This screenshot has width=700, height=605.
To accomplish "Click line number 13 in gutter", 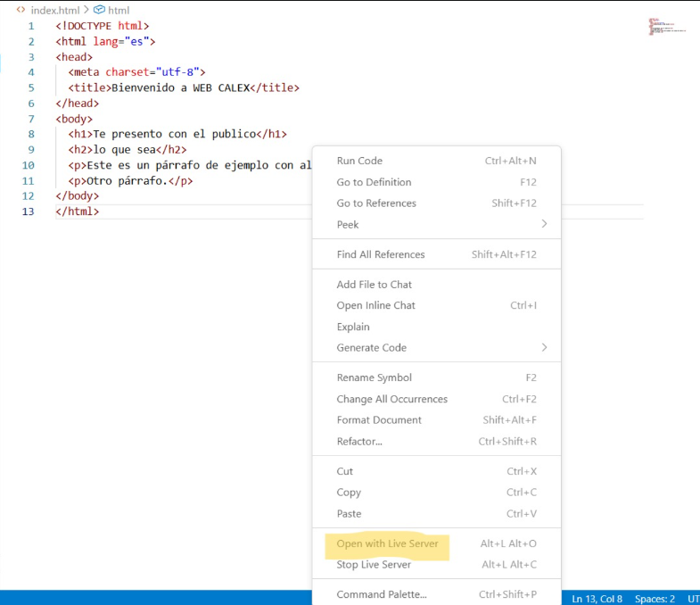I will pyautogui.click(x=29, y=211).
